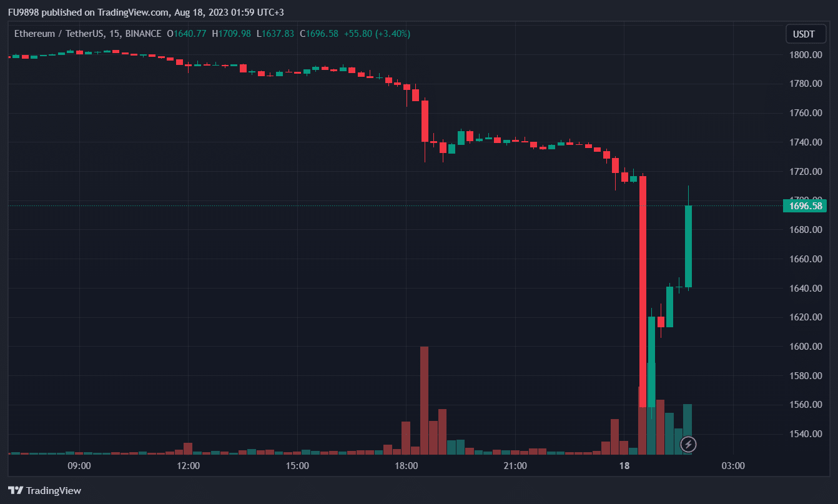Click the 09:00 time axis label
The image size is (838, 504).
[79, 466]
